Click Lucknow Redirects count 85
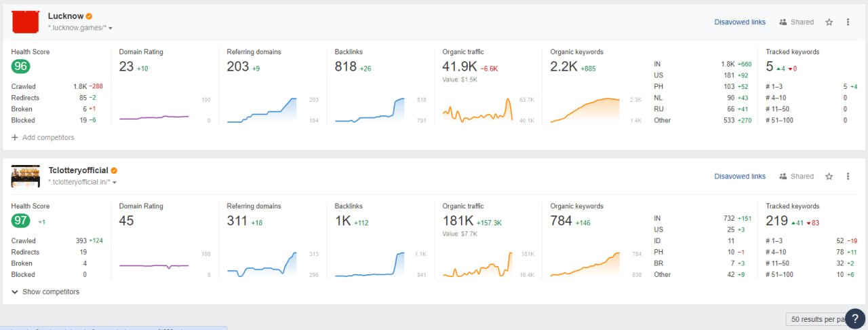Screen dimensions: 868x330 tap(83, 98)
